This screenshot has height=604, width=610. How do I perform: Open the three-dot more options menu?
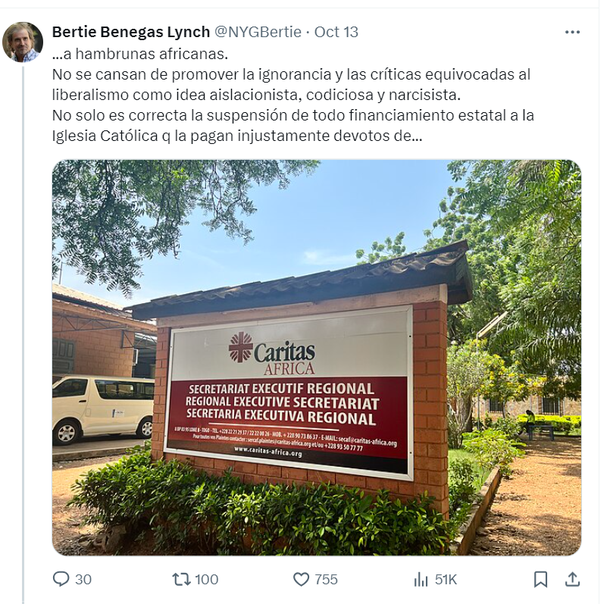click(x=572, y=32)
